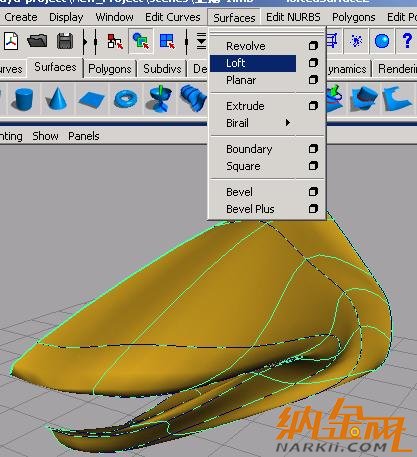
Task: Create a NURBS cone from shelf
Action: 57,99
